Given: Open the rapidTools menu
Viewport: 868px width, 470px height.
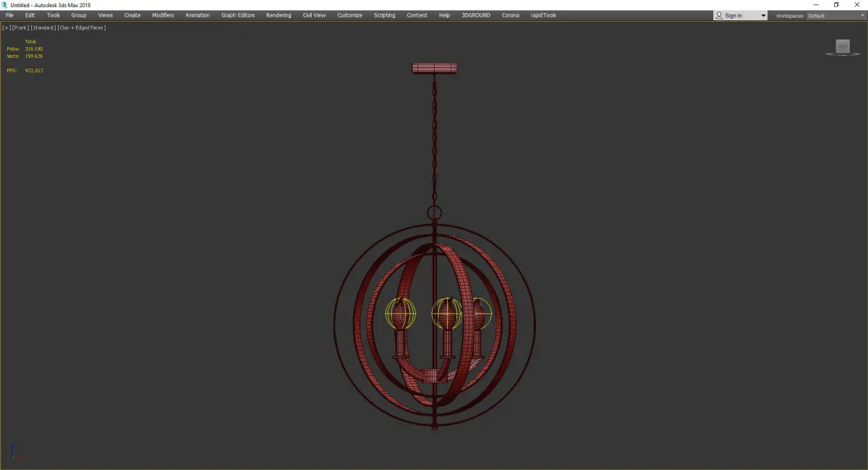Looking at the screenshot, I should (x=542, y=15).
